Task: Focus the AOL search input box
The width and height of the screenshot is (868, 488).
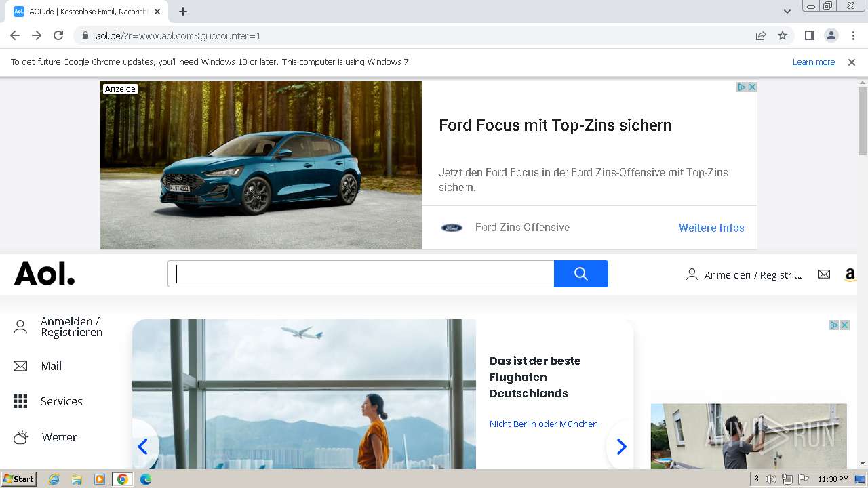Action: [x=361, y=274]
